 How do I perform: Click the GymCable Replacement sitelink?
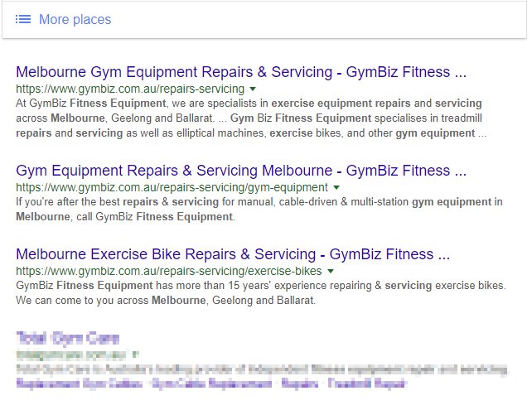pos(199,383)
